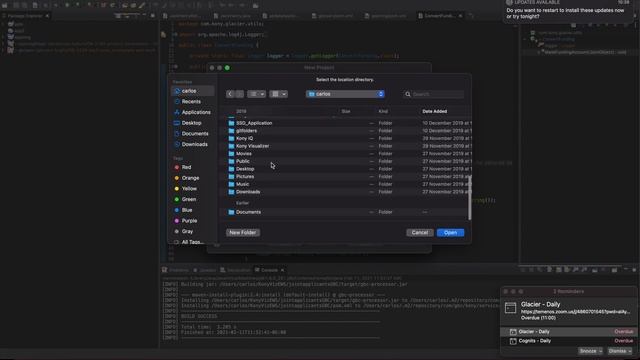Open the list view options dropdown

click(x=257, y=94)
